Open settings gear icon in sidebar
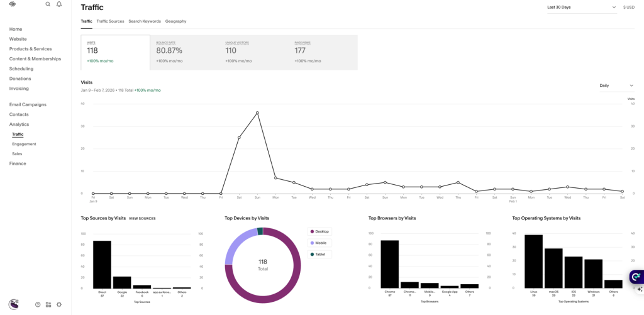This screenshot has height=315, width=644. (59, 304)
